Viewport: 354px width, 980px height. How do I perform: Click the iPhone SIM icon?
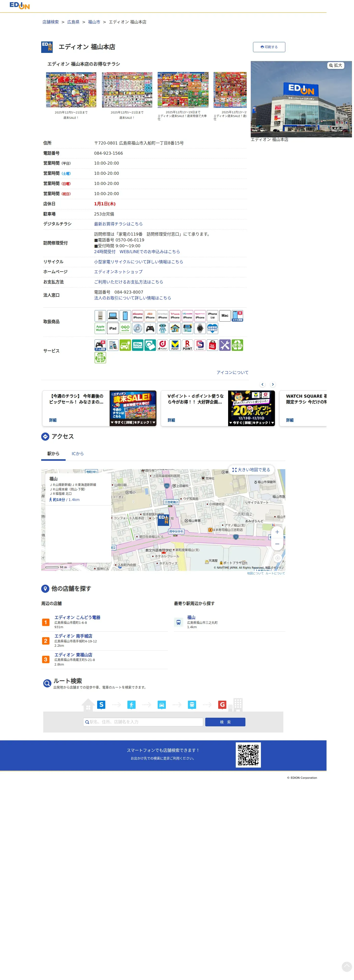pyautogui.click(x=213, y=315)
